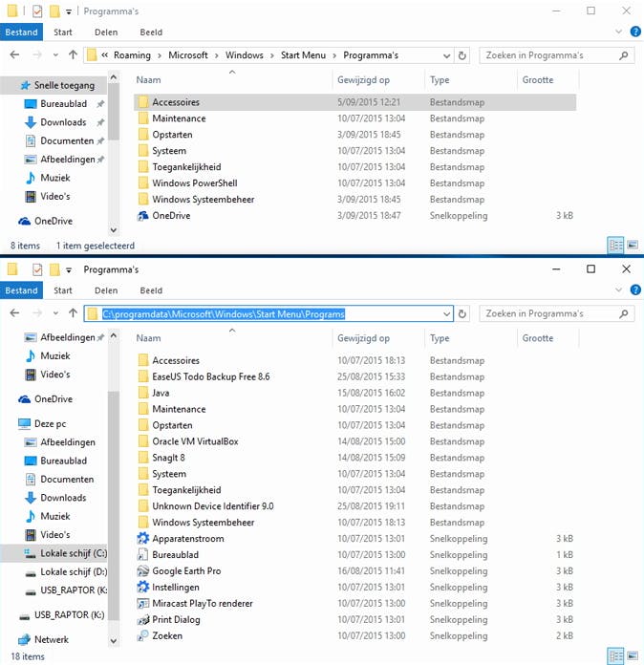
Task: Switch to large icons view in the bottom window
Action: coord(633,655)
